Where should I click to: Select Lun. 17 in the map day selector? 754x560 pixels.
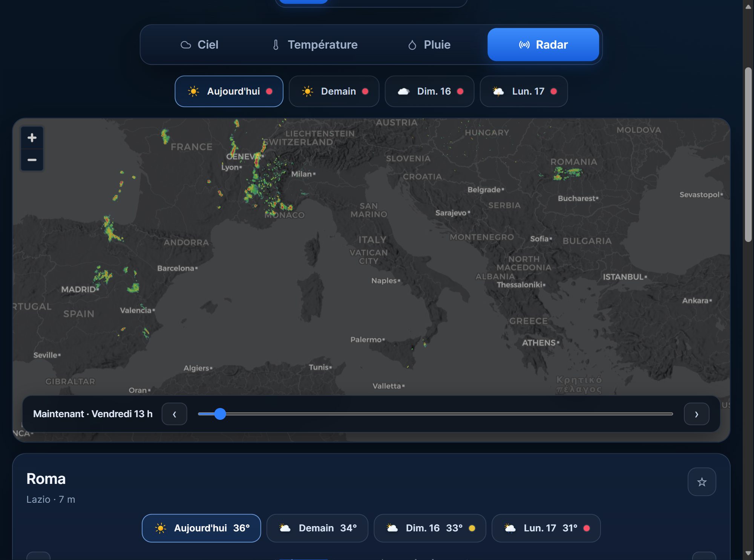[x=524, y=91]
